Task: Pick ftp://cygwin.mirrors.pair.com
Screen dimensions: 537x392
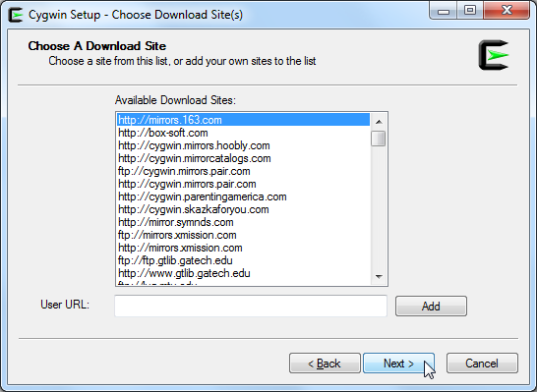Action: point(244,171)
